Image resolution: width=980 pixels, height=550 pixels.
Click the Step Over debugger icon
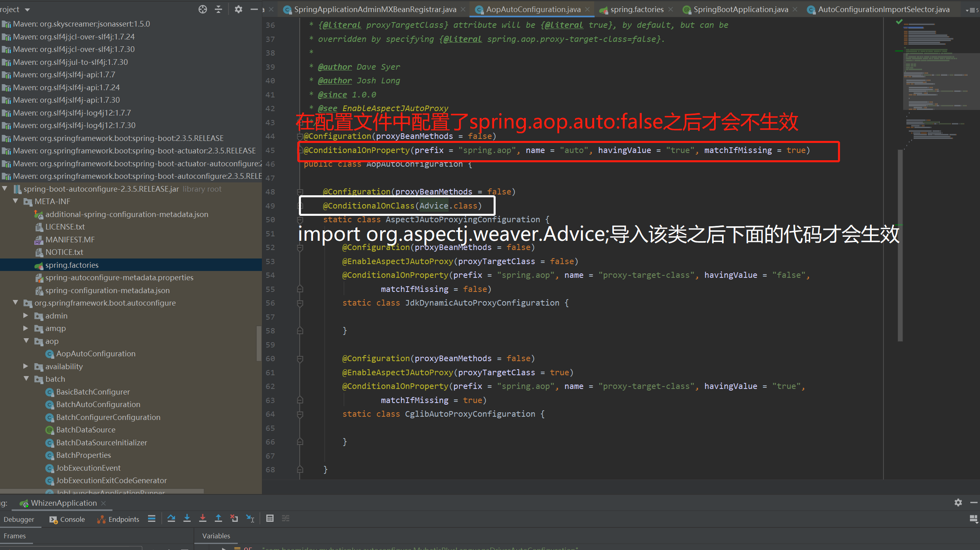click(171, 519)
